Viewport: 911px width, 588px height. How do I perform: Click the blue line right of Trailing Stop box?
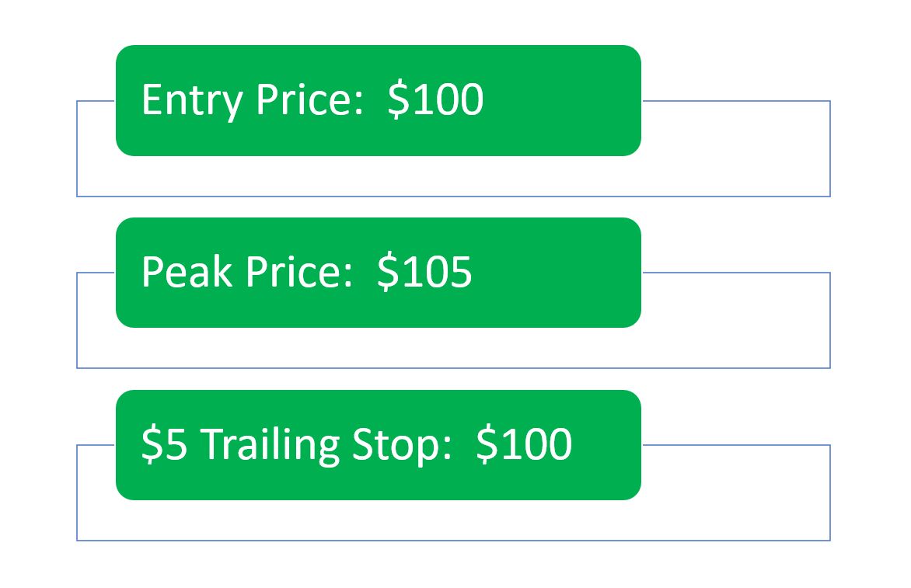click(735, 445)
